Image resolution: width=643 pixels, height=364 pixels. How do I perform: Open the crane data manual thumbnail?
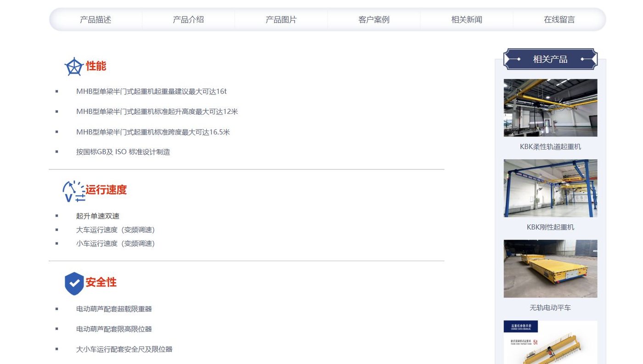[x=550, y=342]
